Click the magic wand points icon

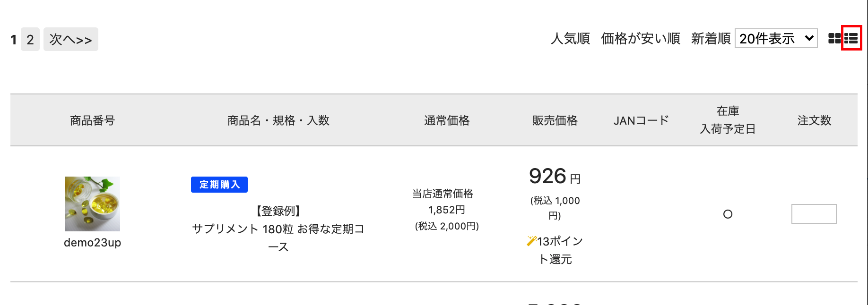point(531,241)
